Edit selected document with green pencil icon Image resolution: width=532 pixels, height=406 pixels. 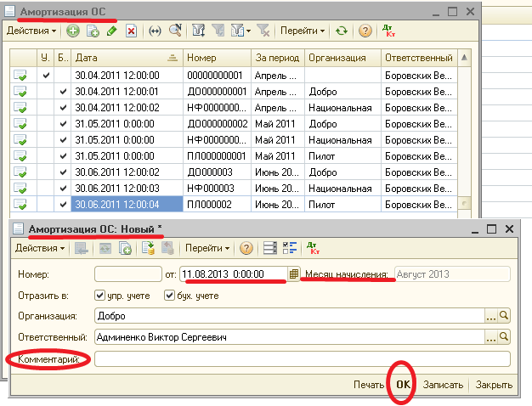[x=111, y=31]
